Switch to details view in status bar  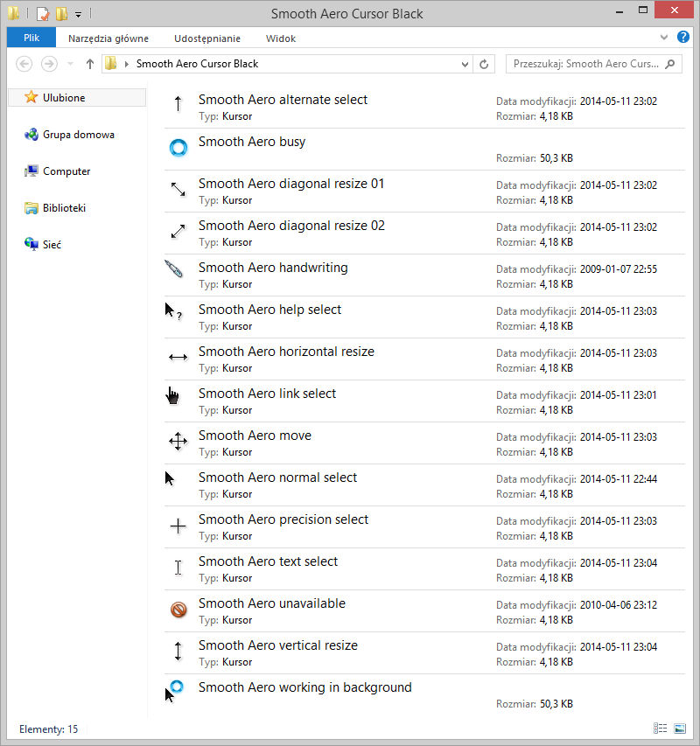point(660,729)
